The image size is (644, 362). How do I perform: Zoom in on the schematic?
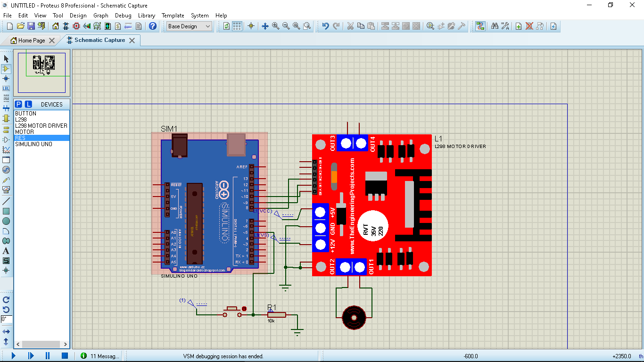pos(275,26)
